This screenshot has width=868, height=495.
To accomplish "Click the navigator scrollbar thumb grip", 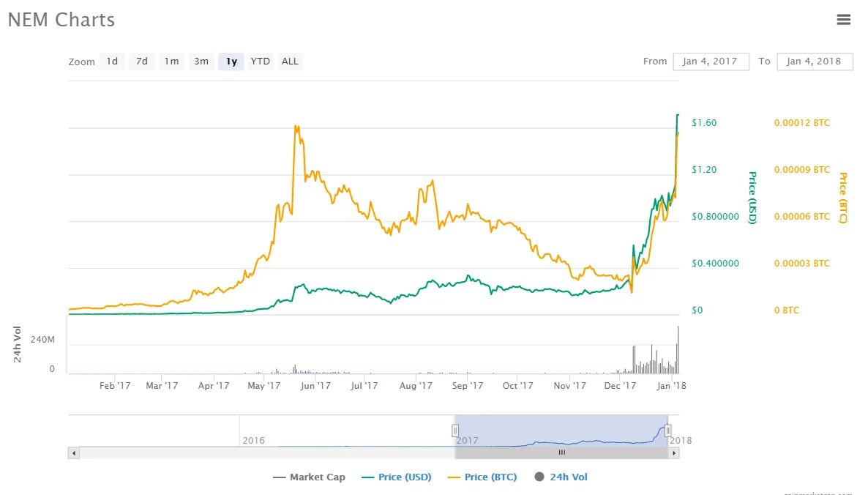I will pyautogui.click(x=562, y=453).
